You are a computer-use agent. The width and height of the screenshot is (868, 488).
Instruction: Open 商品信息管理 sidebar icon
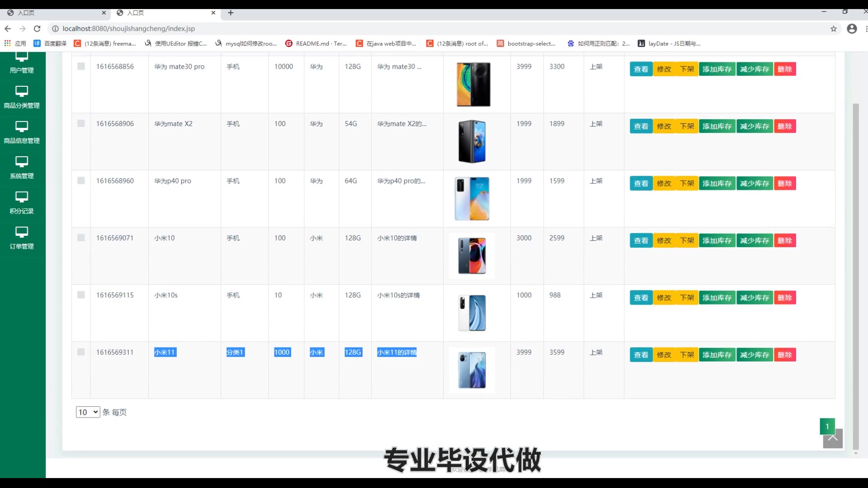(x=22, y=127)
